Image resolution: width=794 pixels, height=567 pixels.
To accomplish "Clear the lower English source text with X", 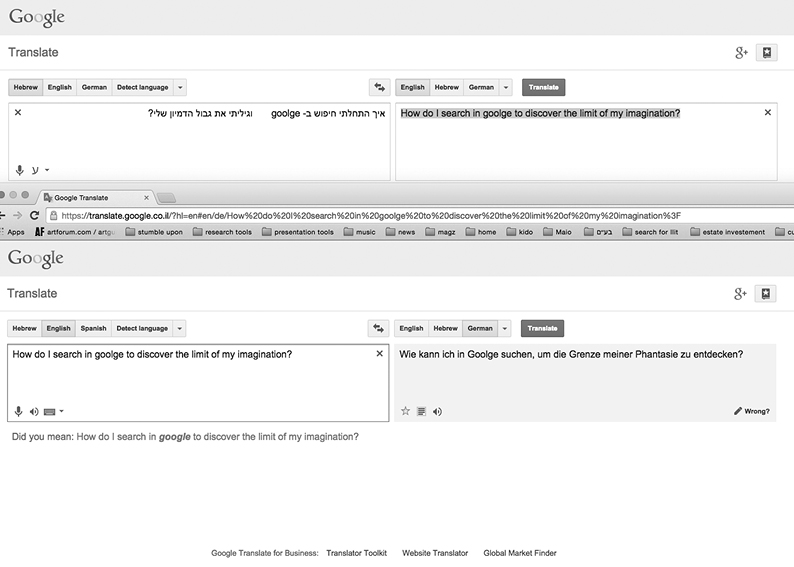I will 379,354.
